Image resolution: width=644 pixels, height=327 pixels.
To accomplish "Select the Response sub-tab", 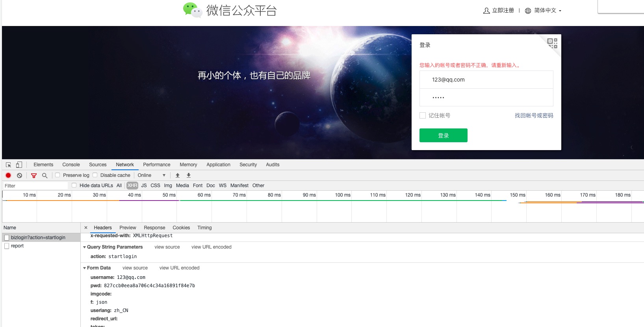I will pos(154,228).
